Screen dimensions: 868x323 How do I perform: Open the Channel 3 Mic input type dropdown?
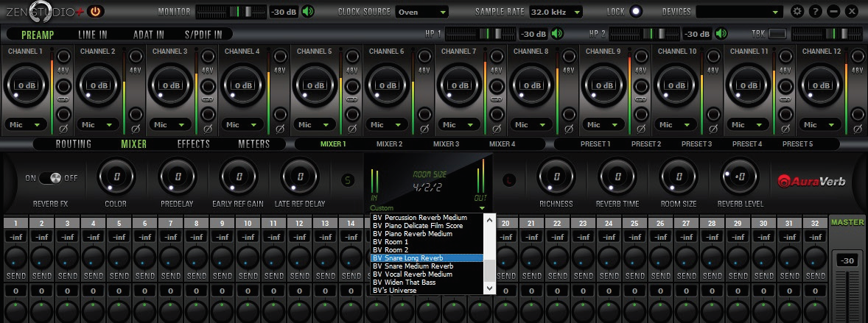coord(170,125)
